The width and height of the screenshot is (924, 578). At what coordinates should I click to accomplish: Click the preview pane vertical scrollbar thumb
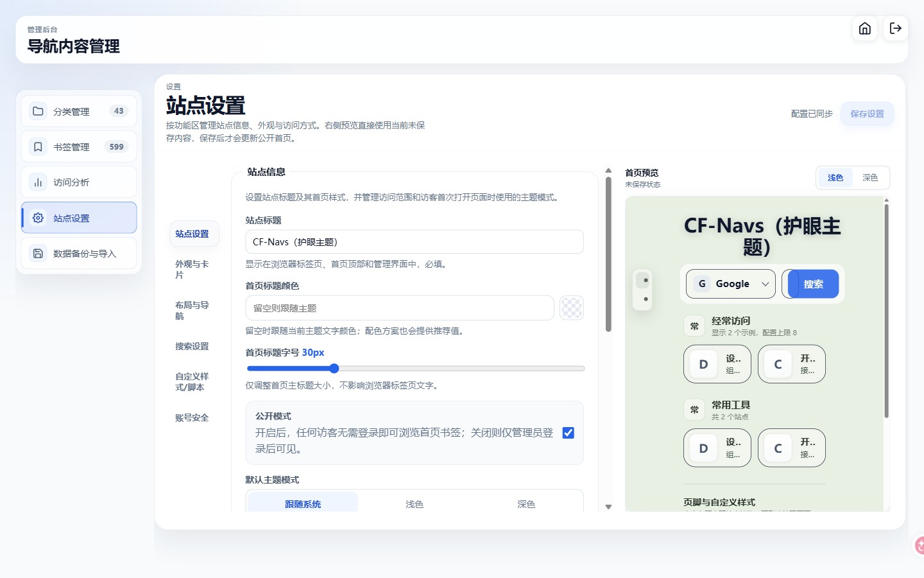886,311
